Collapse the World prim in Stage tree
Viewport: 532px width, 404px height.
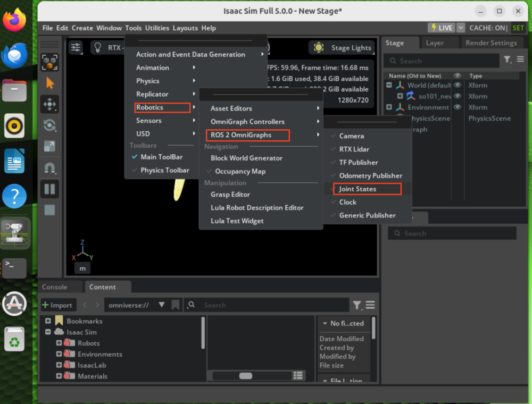(x=389, y=85)
